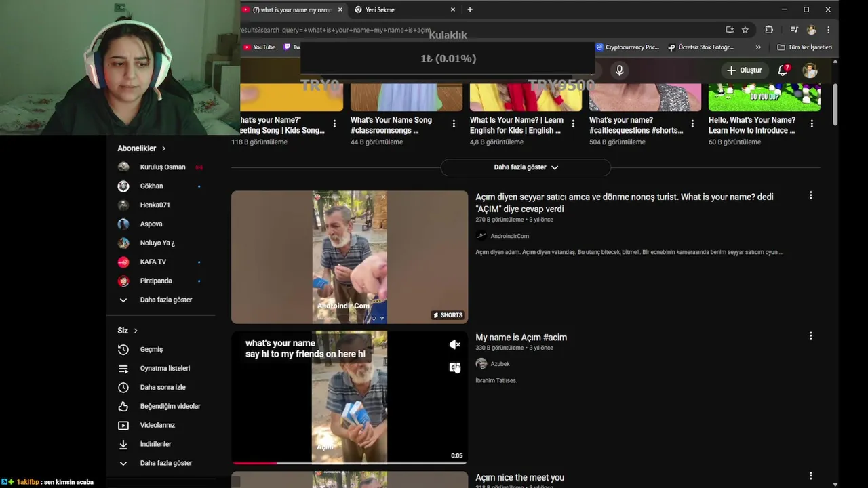The image size is (868, 488).
Task: Open 'Açım nice the meet you' title
Action: pos(519,478)
